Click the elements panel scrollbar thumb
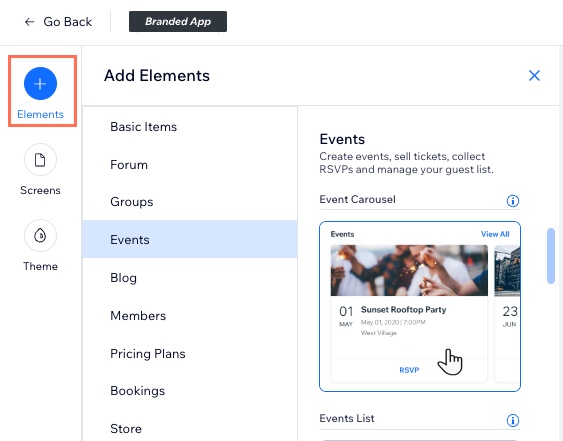The width and height of the screenshot is (563, 441). 550,256
